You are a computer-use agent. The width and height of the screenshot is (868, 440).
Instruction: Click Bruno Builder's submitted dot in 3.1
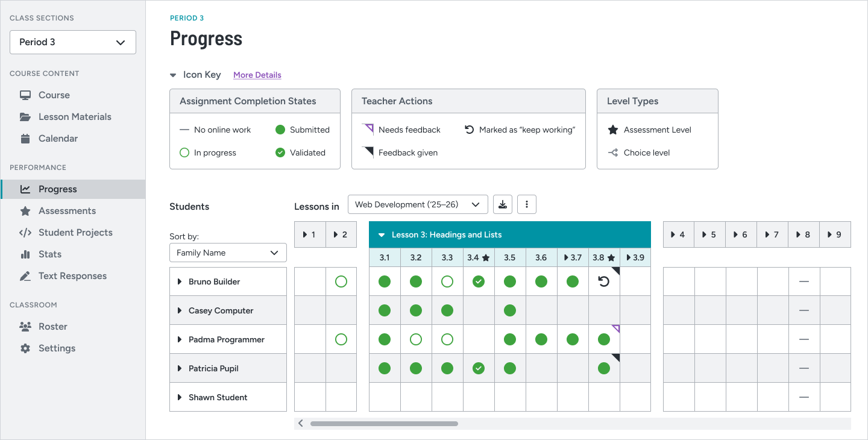click(385, 281)
